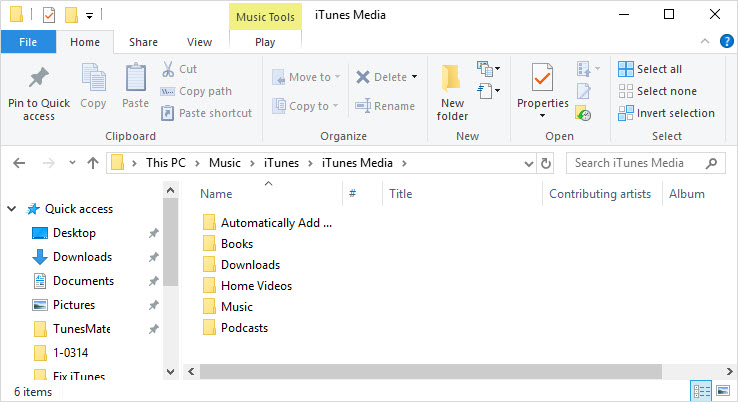The width and height of the screenshot is (738, 402).
Task: Switch to the Play ribbon tab
Action: [265, 42]
